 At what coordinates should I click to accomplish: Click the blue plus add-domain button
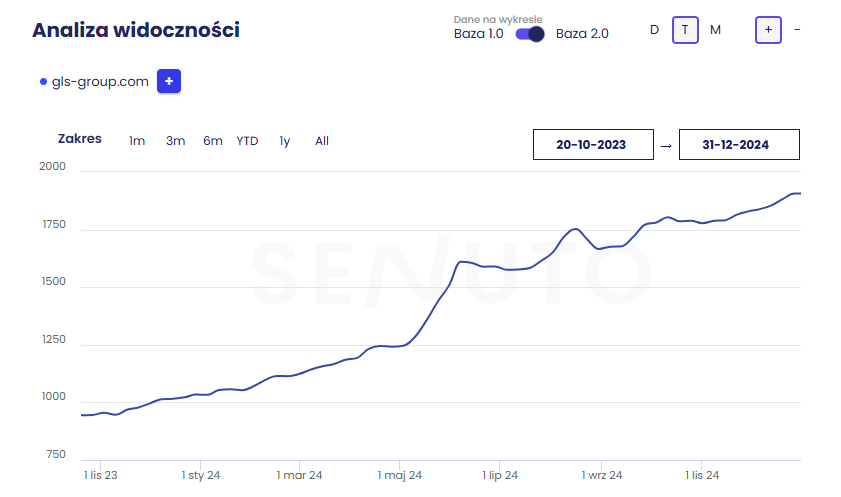(x=169, y=82)
